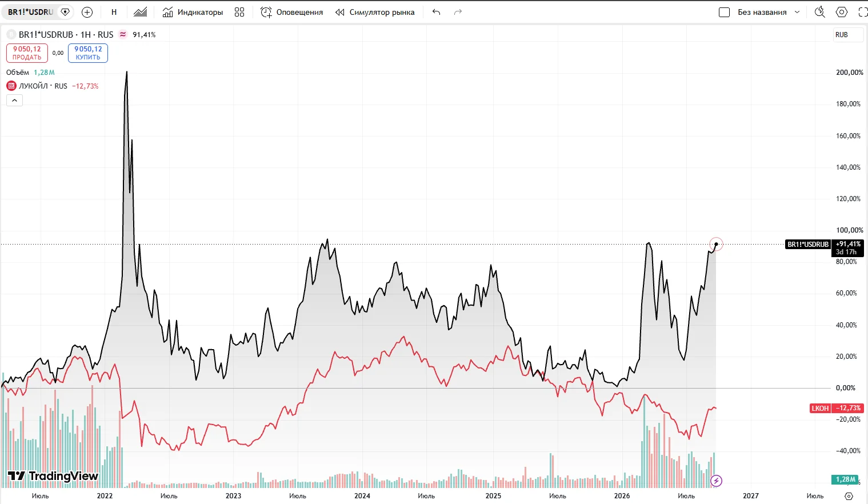Open chart settings hexagon icon
Viewport: 868px width, 504px height.
click(x=842, y=12)
